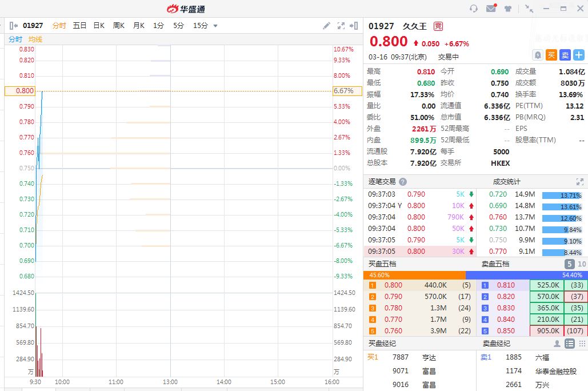Viewport: 588px width, 391px height.
Task: Open the messages envelope icon
Action: tap(491, 9)
